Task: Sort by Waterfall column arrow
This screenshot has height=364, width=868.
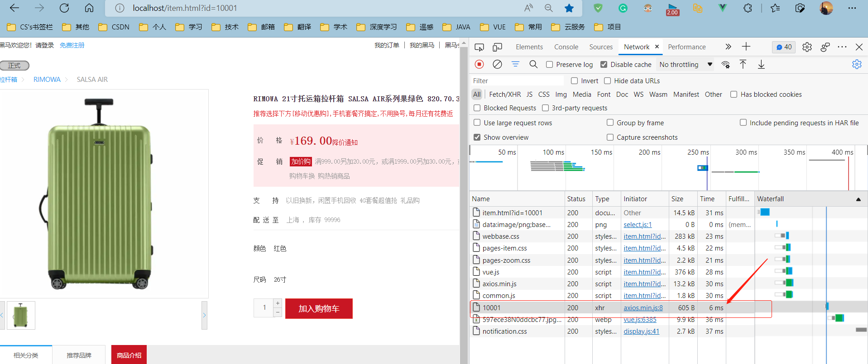Action: (858, 199)
